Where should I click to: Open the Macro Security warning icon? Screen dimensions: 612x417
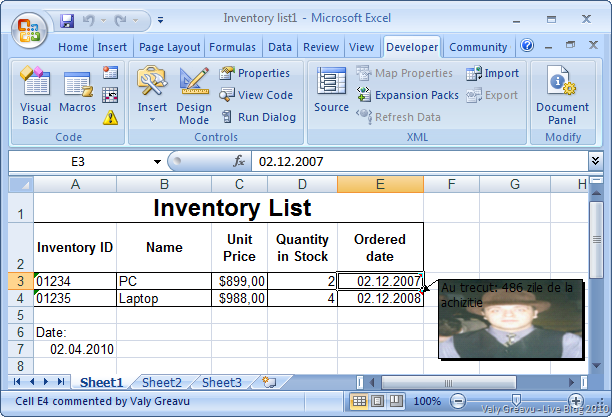coord(110,117)
